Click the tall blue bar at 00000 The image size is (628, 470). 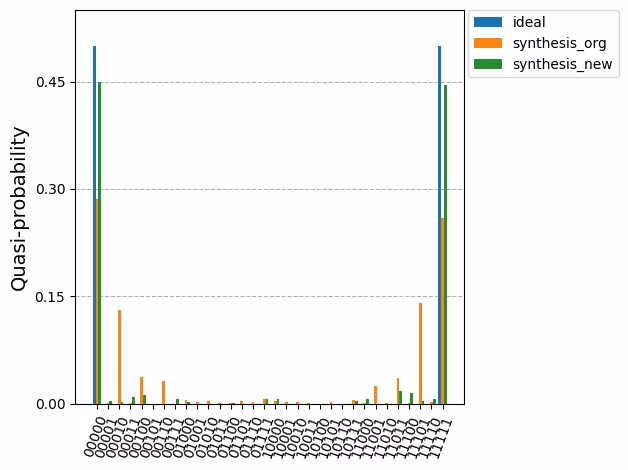[94, 225]
